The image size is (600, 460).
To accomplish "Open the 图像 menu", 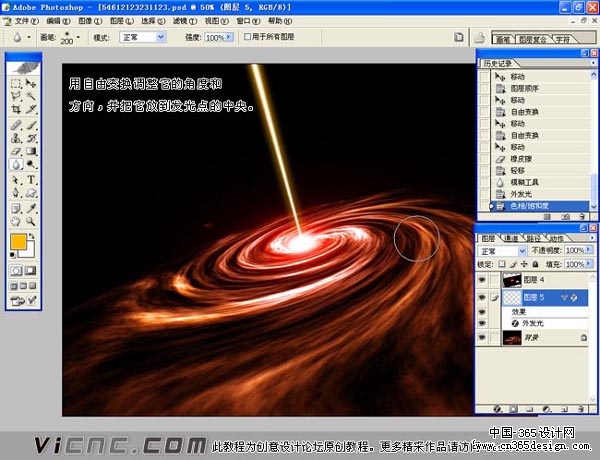I will click(x=90, y=21).
